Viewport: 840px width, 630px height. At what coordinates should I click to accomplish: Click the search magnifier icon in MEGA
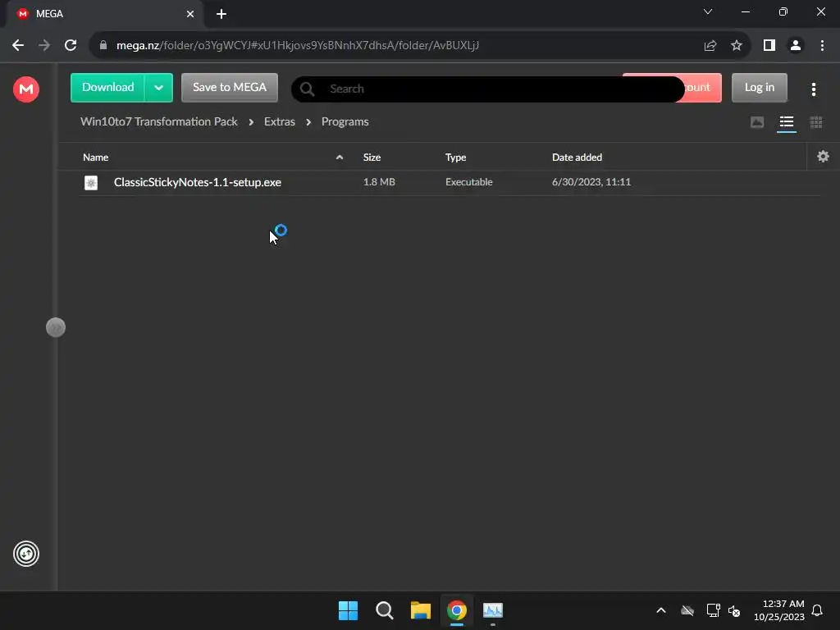(x=307, y=89)
